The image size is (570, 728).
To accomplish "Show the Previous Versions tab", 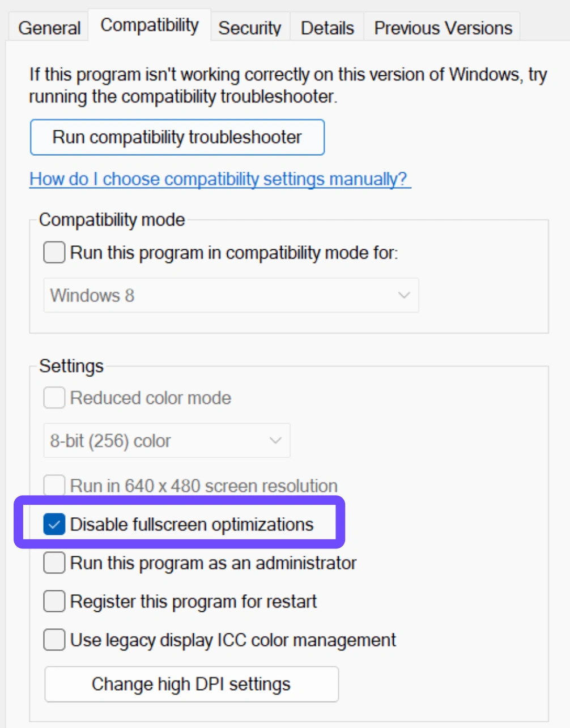I will (443, 28).
